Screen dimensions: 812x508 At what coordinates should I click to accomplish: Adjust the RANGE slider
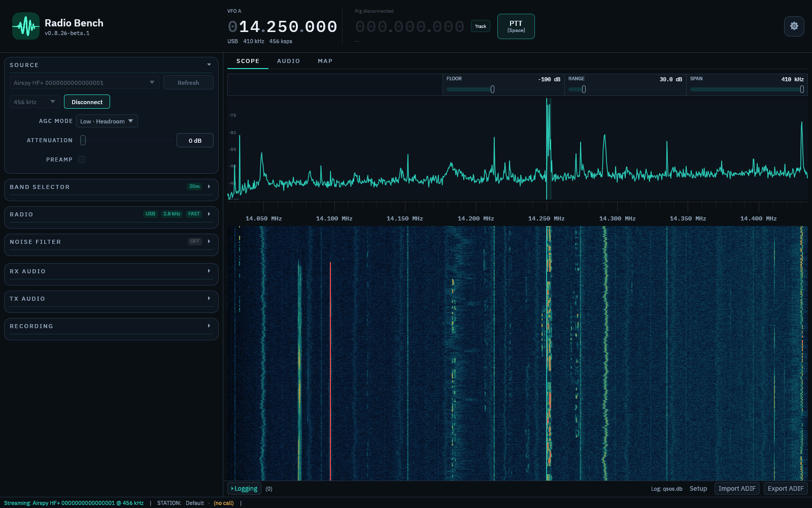click(x=584, y=89)
